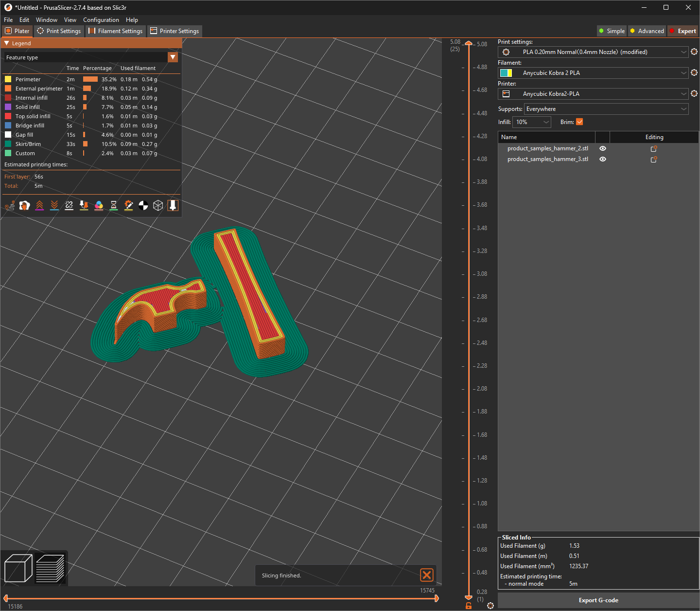Toggle Seams broken-link icon
The image size is (700, 611).
coord(69,205)
